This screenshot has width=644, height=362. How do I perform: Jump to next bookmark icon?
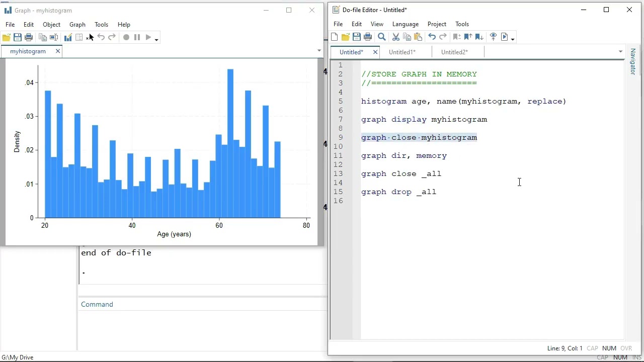[x=479, y=37]
